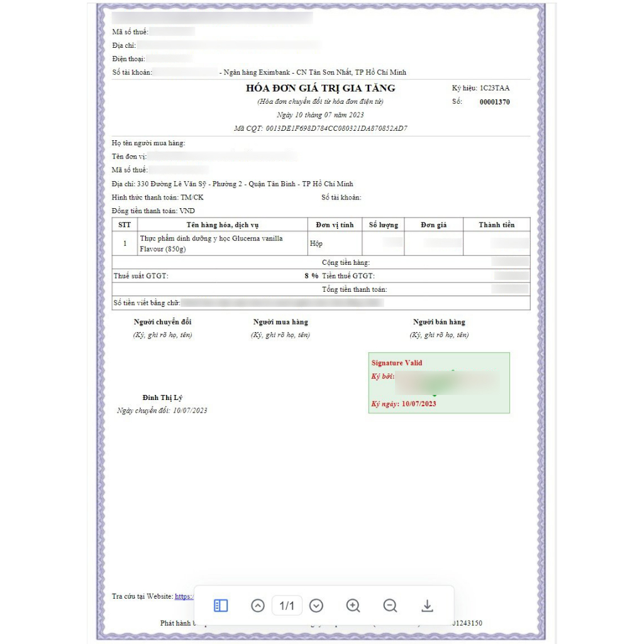Click the Mã CQT code line
This screenshot has height=644, width=644.
(320, 128)
